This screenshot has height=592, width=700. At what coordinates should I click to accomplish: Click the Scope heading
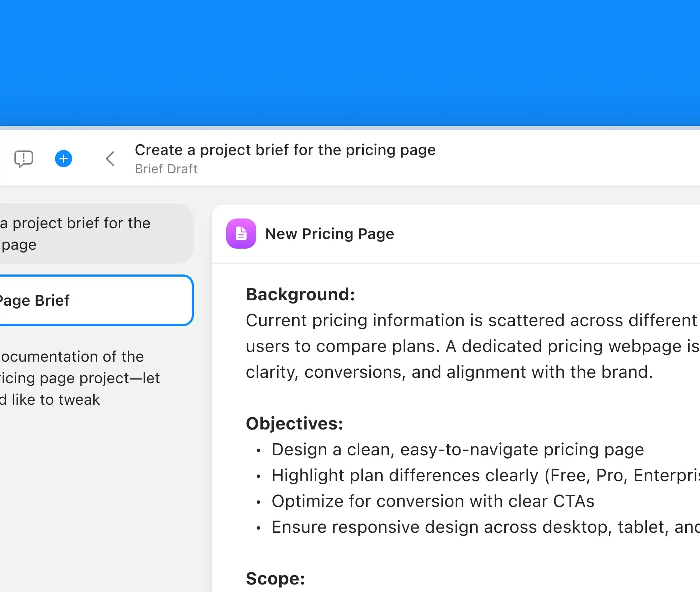(x=275, y=579)
